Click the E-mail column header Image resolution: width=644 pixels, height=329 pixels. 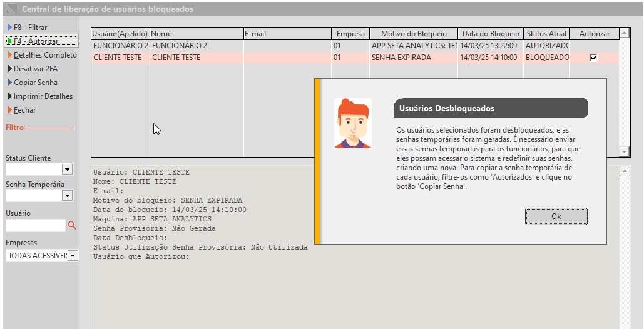[x=287, y=34]
